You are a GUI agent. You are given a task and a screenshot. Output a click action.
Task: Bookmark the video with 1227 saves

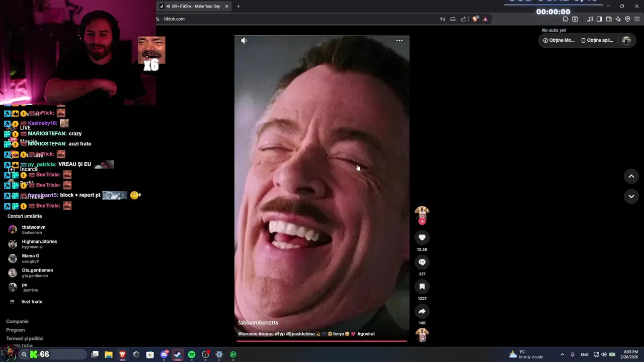point(422,287)
